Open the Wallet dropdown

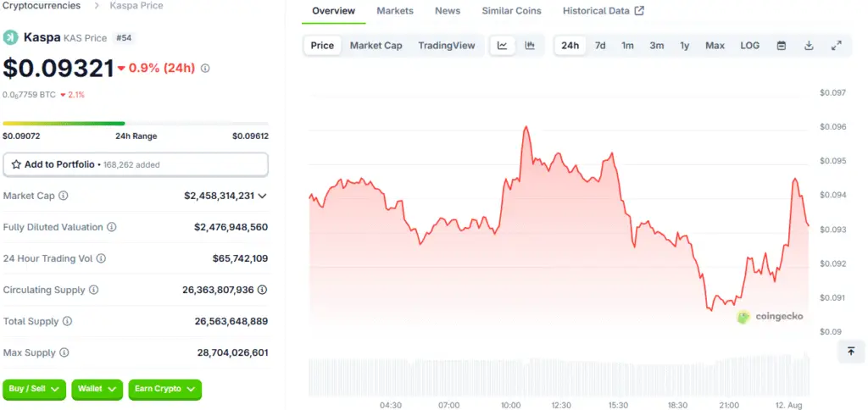click(97, 389)
